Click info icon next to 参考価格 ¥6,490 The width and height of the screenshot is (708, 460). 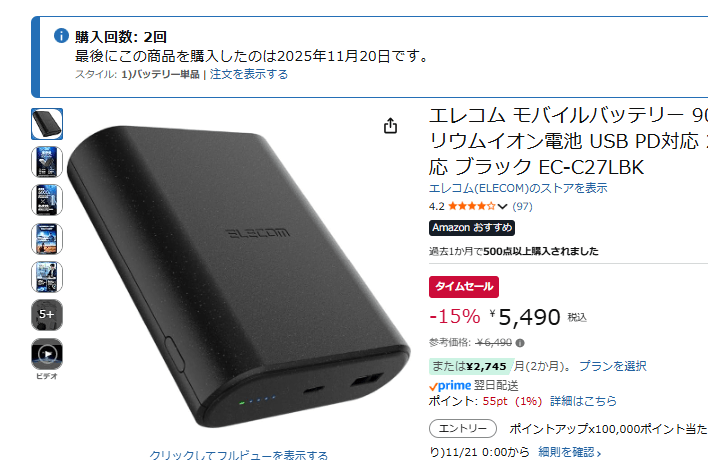(x=520, y=343)
